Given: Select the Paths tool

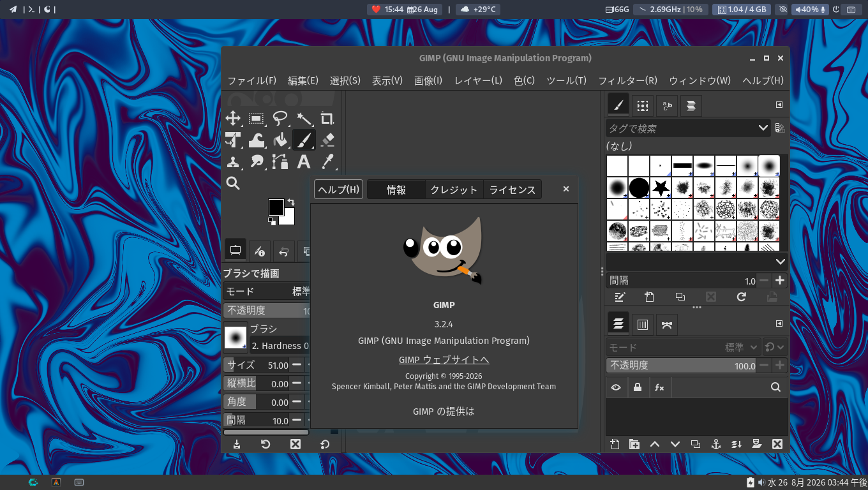Looking at the screenshot, I should 280,161.
